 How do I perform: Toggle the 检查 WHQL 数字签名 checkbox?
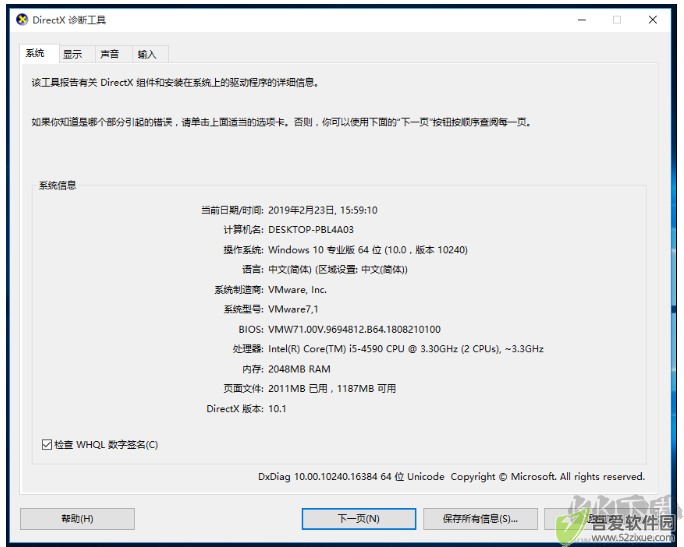pyautogui.click(x=47, y=444)
